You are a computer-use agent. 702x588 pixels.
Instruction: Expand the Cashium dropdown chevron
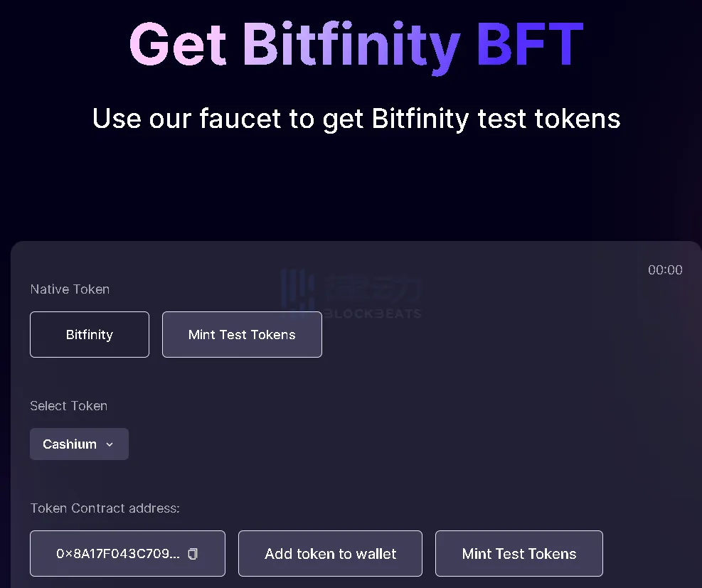coord(110,444)
